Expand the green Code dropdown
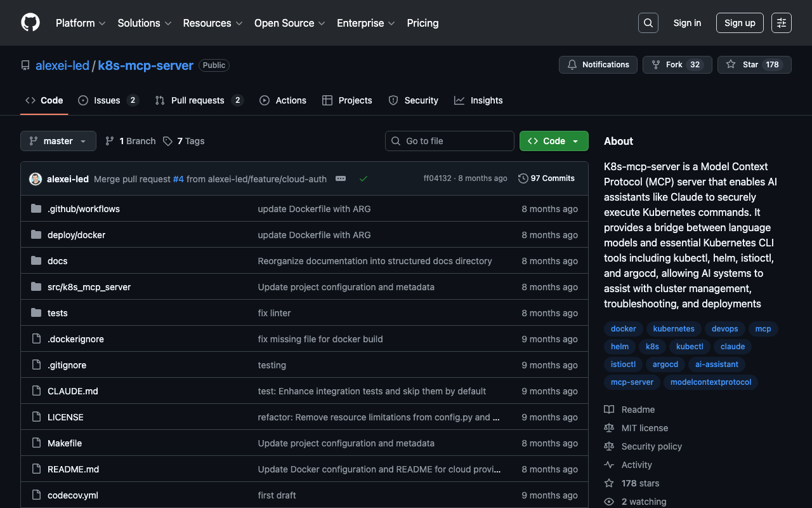This screenshot has width=812, height=508. click(554, 141)
